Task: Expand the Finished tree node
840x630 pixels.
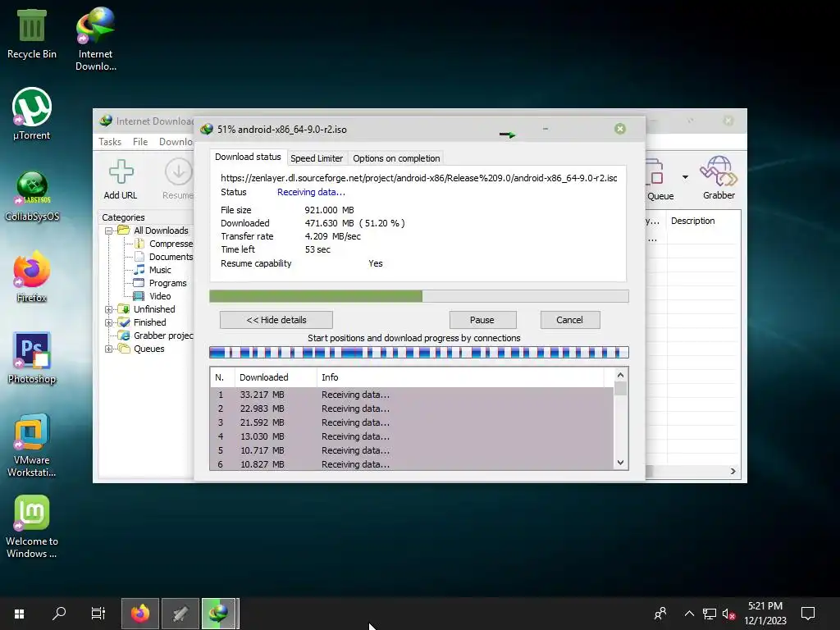Action: 109,322
